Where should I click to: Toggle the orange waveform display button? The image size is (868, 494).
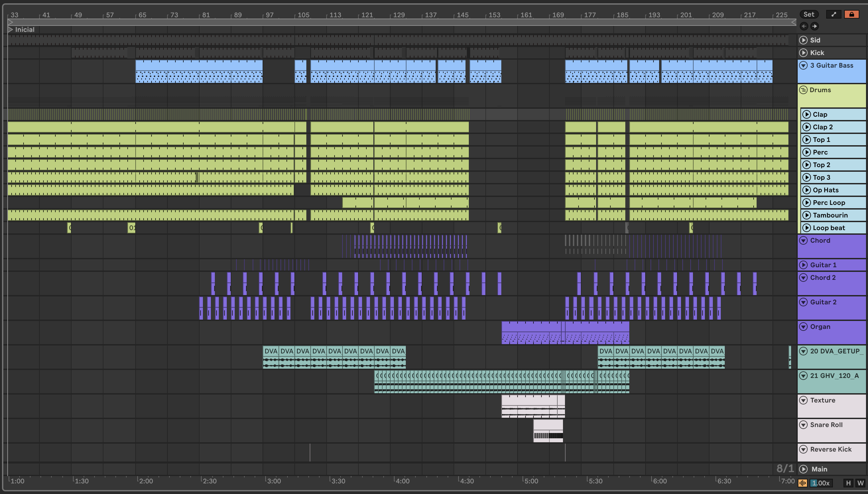(803, 483)
